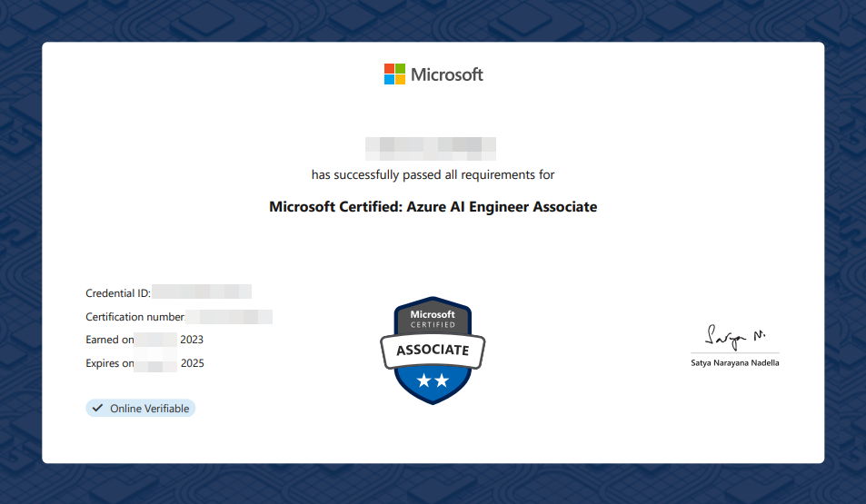Click the Online Verifiable badge text
Screen dimensions: 866x504
(x=150, y=409)
